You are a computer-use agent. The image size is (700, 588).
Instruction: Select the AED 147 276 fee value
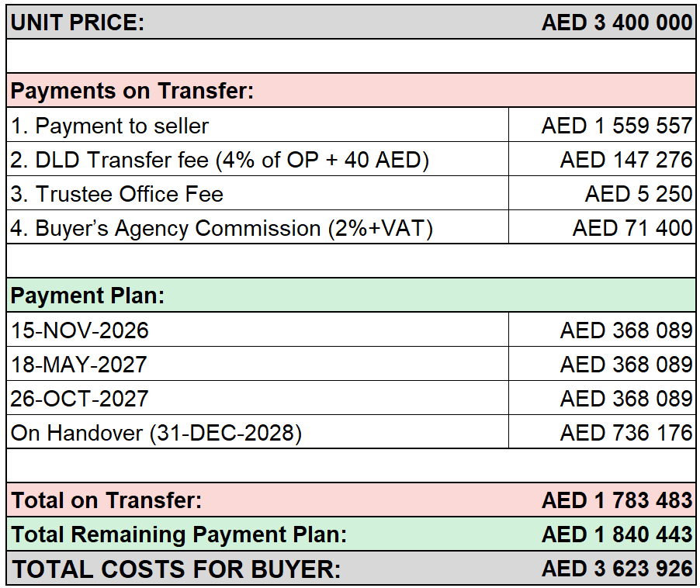(626, 160)
